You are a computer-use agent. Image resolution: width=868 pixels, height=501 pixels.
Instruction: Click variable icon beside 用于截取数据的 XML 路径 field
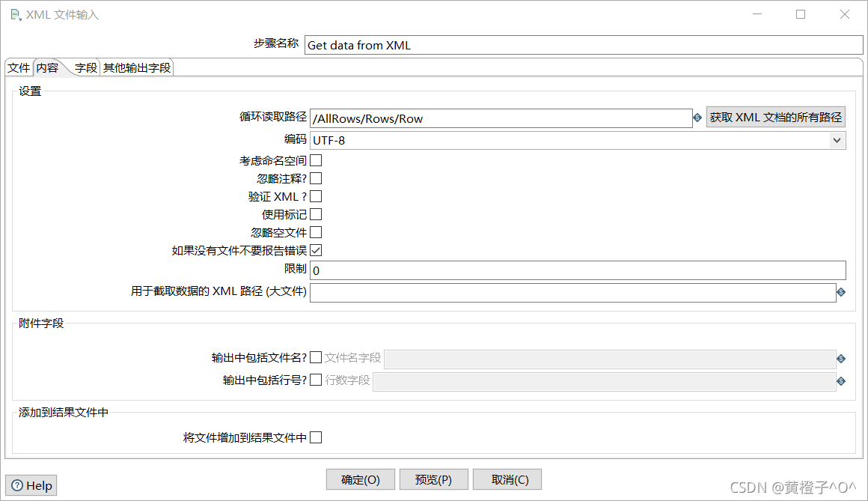click(841, 292)
